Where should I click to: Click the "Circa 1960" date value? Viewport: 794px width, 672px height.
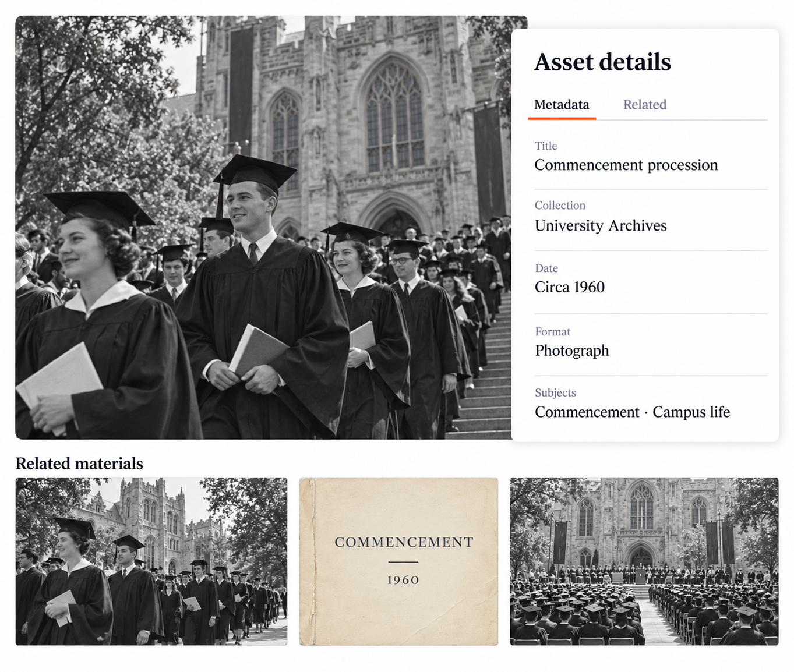click(570, 287)
